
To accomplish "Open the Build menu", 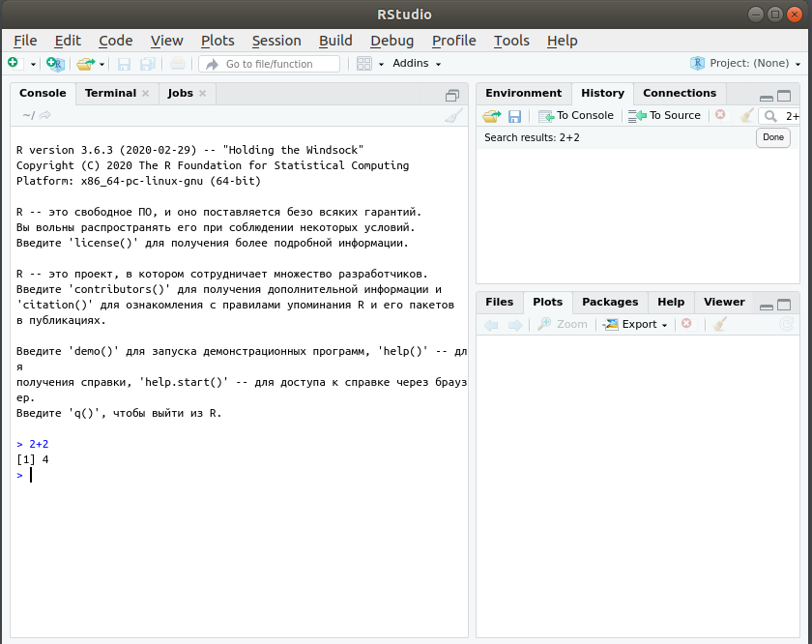I will (335, 41).
